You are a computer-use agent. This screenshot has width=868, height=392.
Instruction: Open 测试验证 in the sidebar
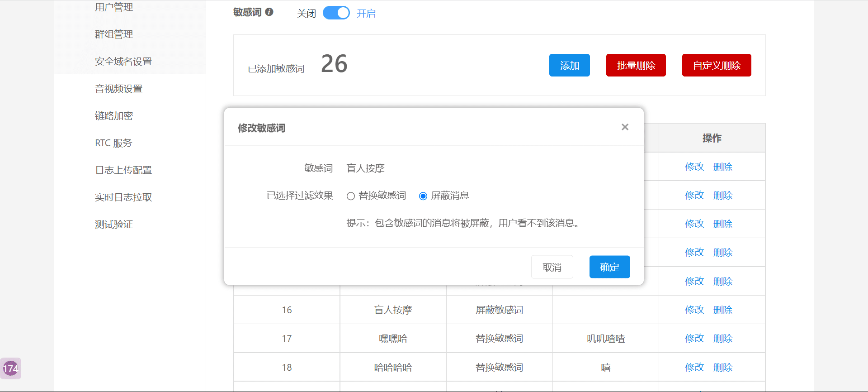(x=114, y=225)
